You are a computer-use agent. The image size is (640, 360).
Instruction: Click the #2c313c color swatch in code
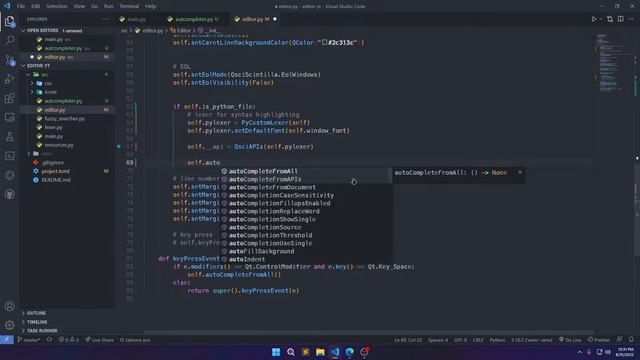324,42
